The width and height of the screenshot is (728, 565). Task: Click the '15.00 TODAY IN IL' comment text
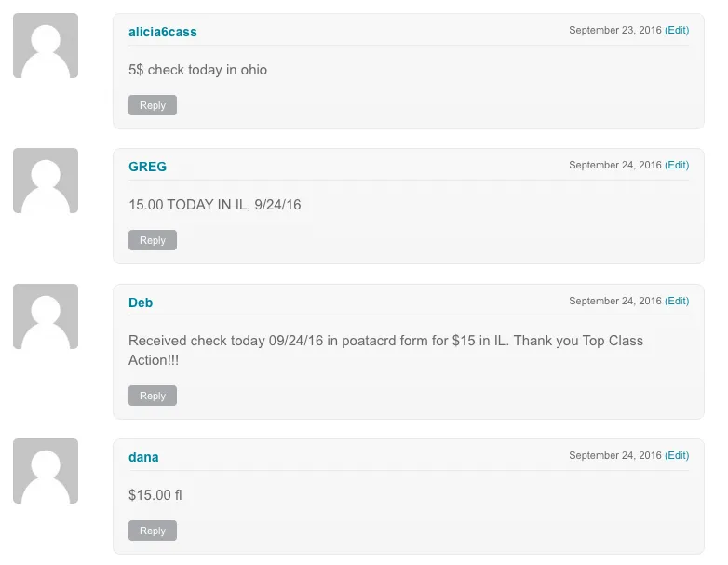(215, 205)
